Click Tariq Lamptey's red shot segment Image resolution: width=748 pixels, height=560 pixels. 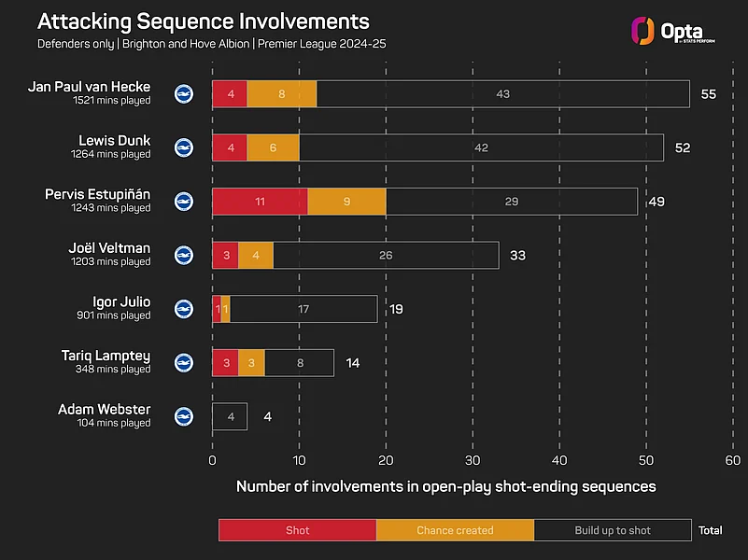point(225,363)
